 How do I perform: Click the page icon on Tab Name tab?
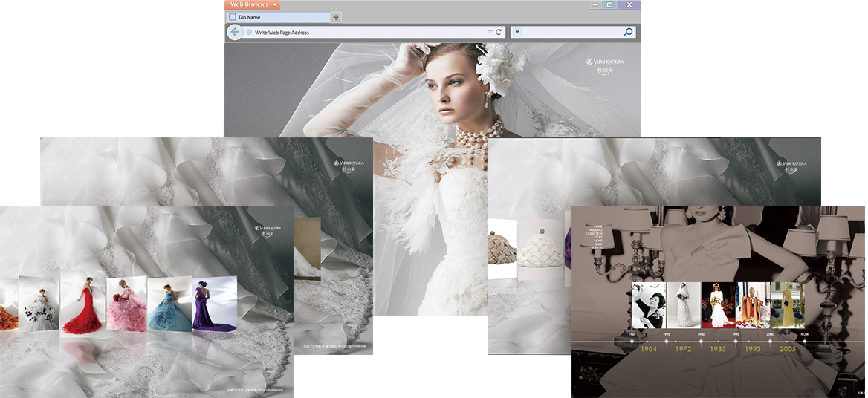pos(233,17)
